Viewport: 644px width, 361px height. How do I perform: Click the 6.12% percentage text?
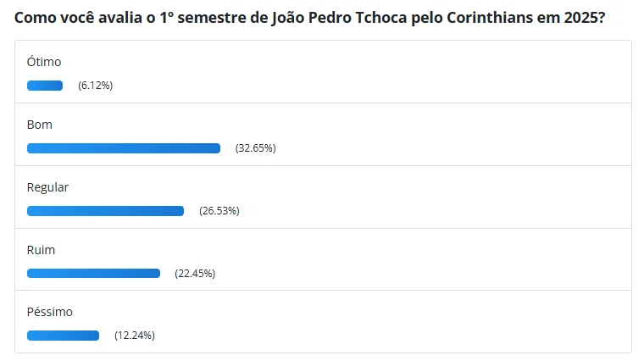(95, 86)
